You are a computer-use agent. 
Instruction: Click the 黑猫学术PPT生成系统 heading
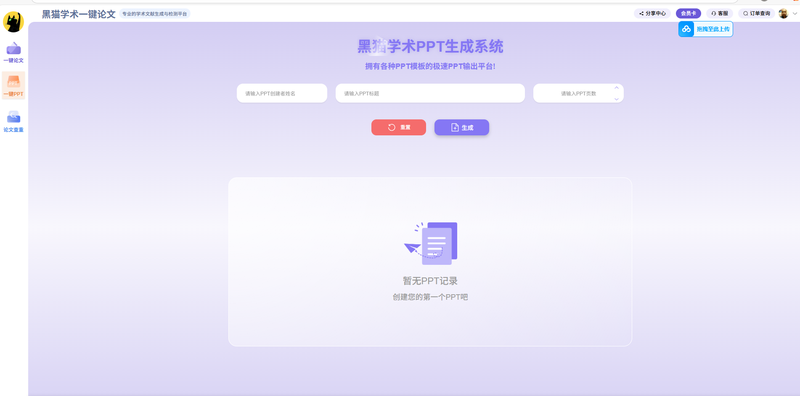click(x=430, y=46)
